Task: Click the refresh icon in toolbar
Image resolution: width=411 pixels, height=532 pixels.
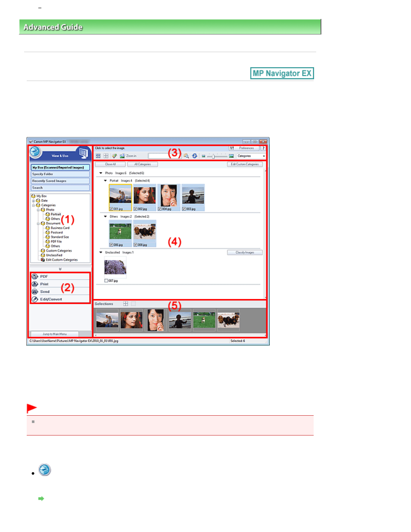Action: click(194, 156)
